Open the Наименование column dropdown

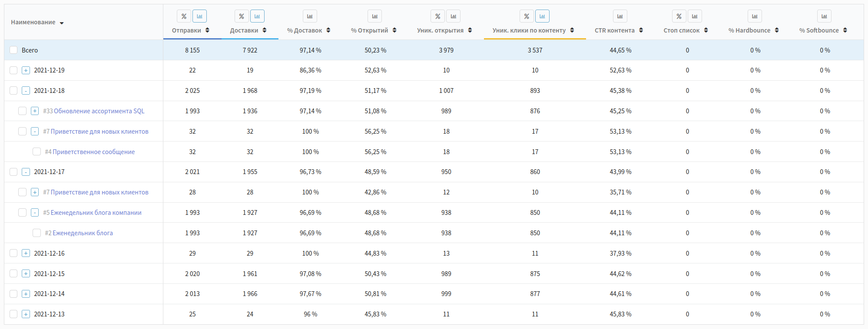(x=62, y=23)
